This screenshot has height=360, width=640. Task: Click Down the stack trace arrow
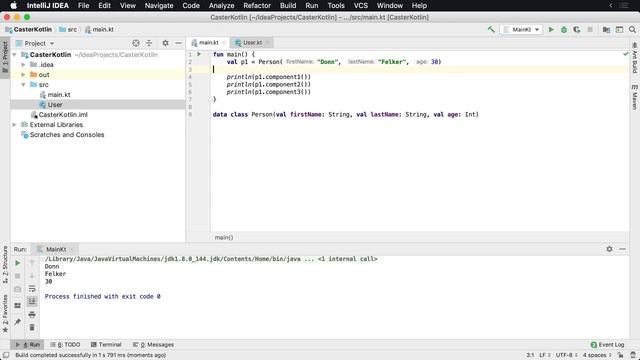click(x=32, y=276)
